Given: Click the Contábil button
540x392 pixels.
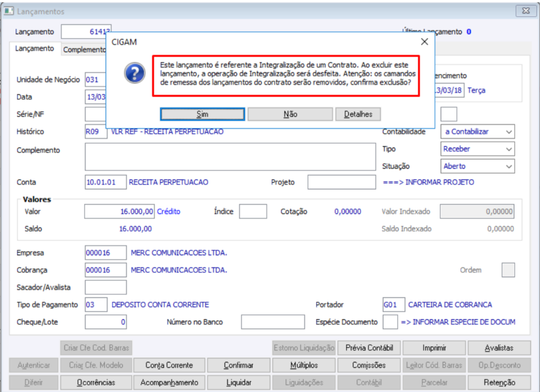Looking at the screenshot, I should coord(369,382).
